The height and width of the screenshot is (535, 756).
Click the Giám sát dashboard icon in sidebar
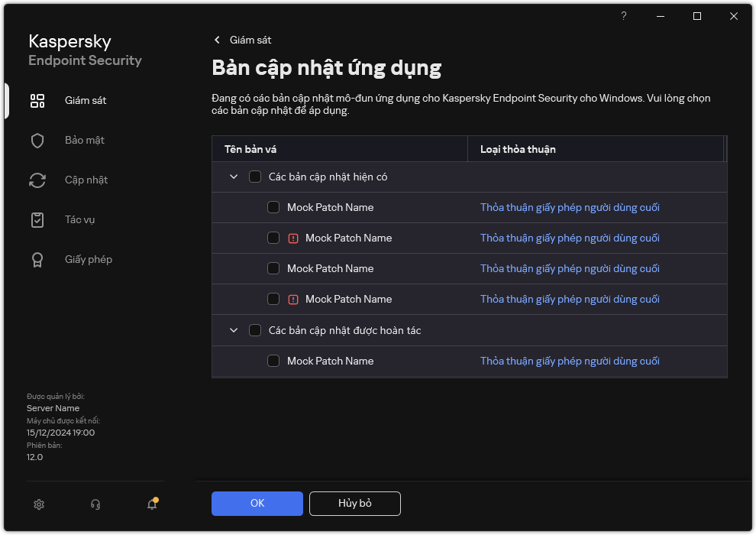pyautogui.click(x=37, y=101)
